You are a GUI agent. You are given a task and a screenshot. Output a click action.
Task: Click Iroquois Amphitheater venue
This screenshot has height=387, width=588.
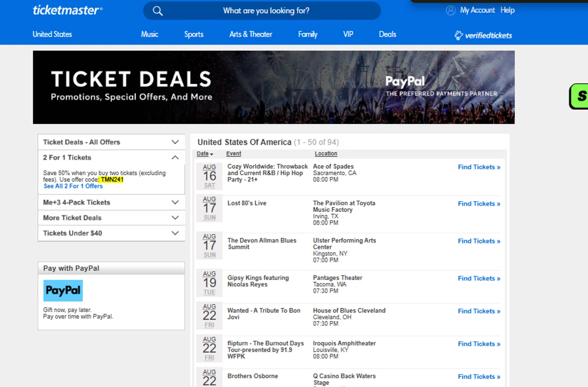[x=344, y=343]
